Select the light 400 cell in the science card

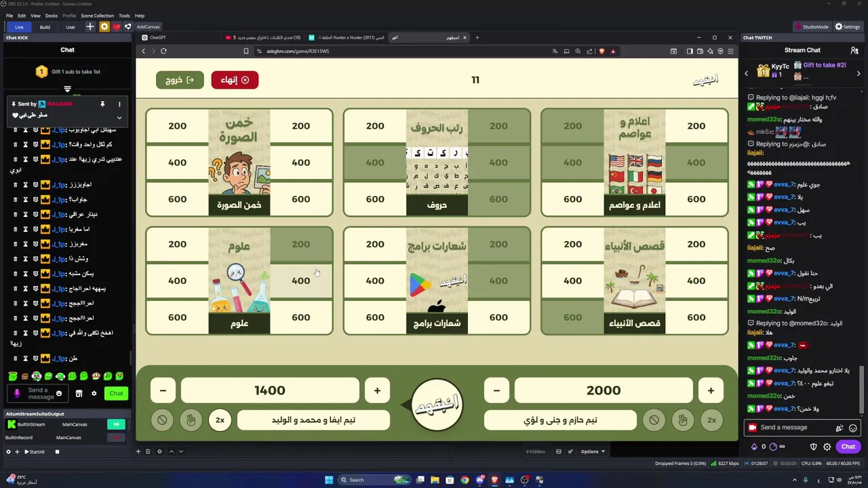tap(301, 281)
